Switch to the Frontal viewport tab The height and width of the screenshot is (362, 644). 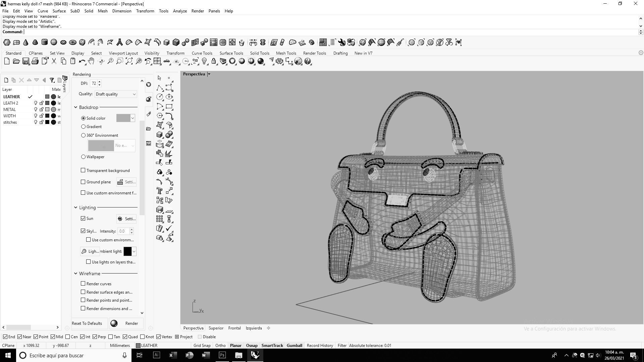(x=234, y=328)
